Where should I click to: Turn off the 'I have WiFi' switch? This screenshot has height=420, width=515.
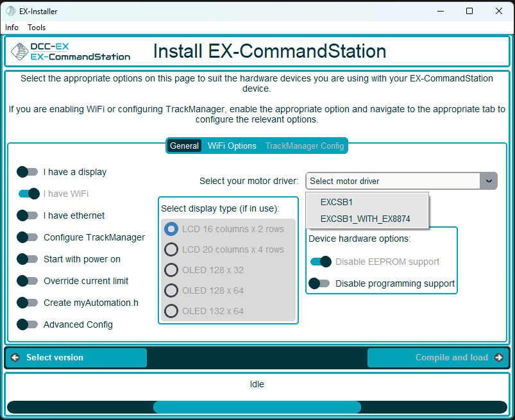[x=29, y=194]
